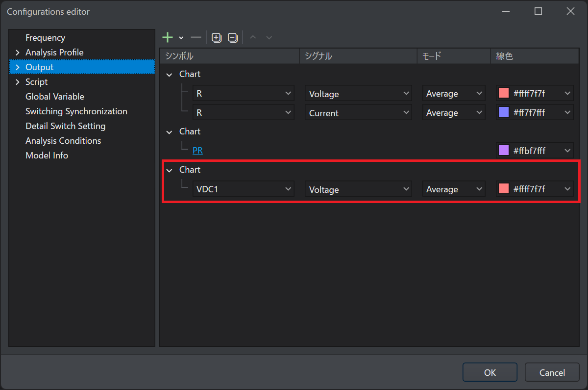588x390 pixels.
Task: Select Frequency in the left tree
Action: (45, 38)
